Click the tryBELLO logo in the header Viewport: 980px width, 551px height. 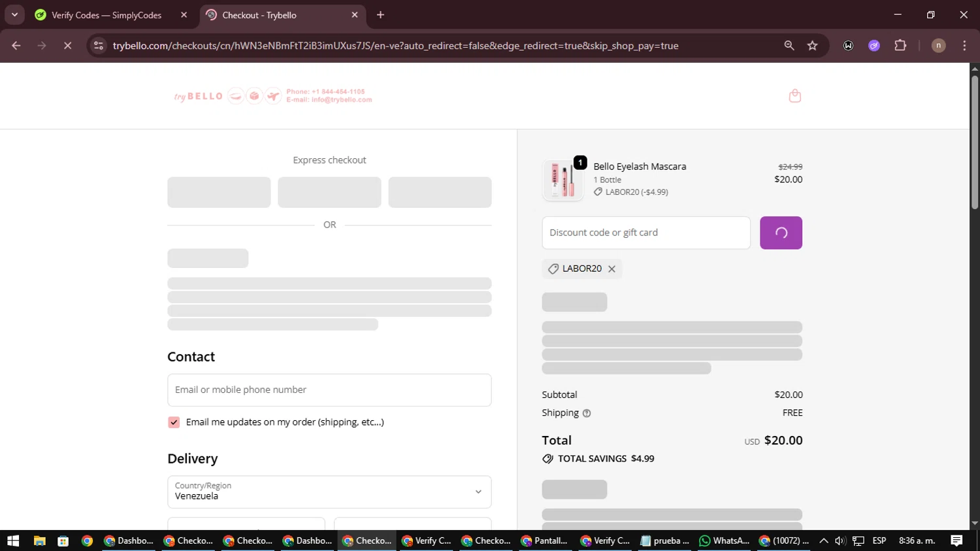click(199, 97)
